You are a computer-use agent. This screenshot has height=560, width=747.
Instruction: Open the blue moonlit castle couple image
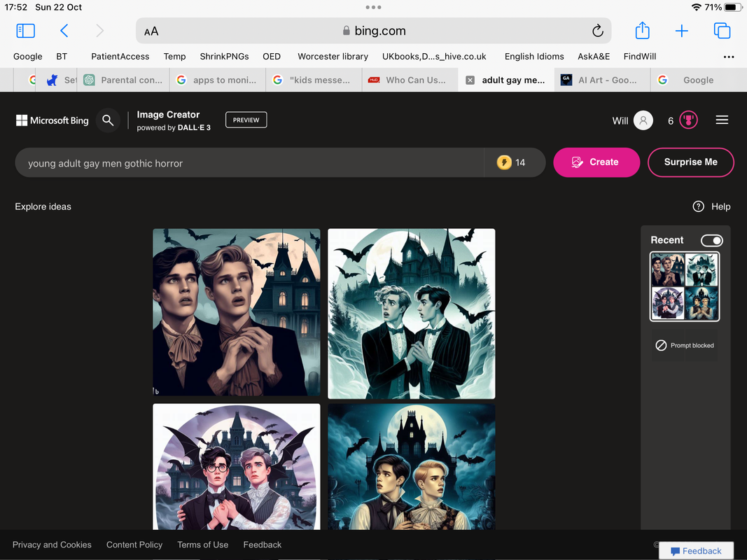[412, 467]
